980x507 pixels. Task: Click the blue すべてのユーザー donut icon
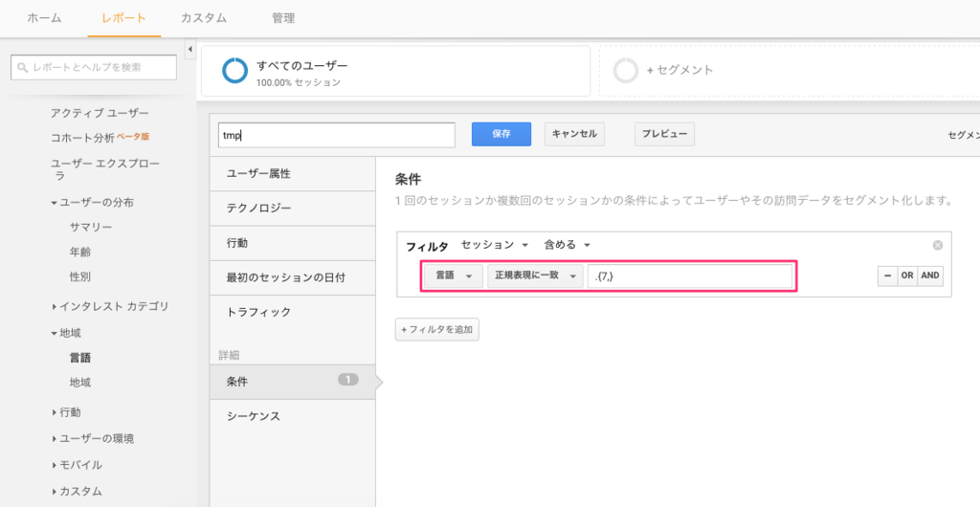(235, 71)
